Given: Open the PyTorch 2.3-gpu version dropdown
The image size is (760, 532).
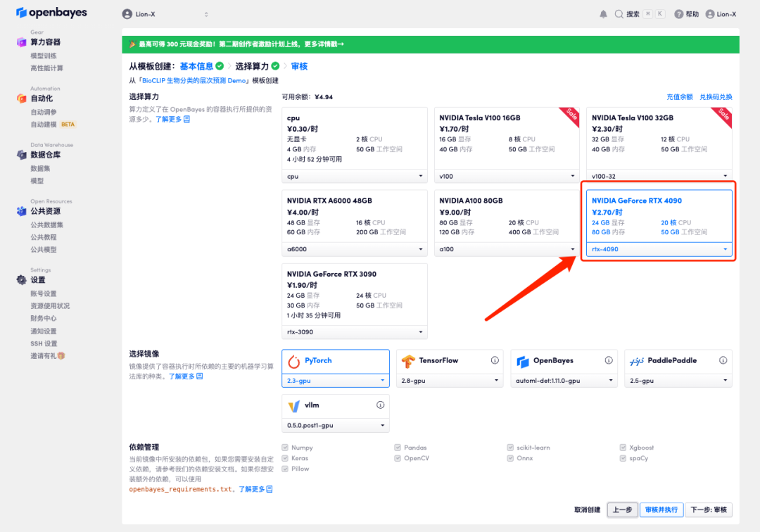Looking at the screenshot, I should pyautogui.click(x=336, y=381).
